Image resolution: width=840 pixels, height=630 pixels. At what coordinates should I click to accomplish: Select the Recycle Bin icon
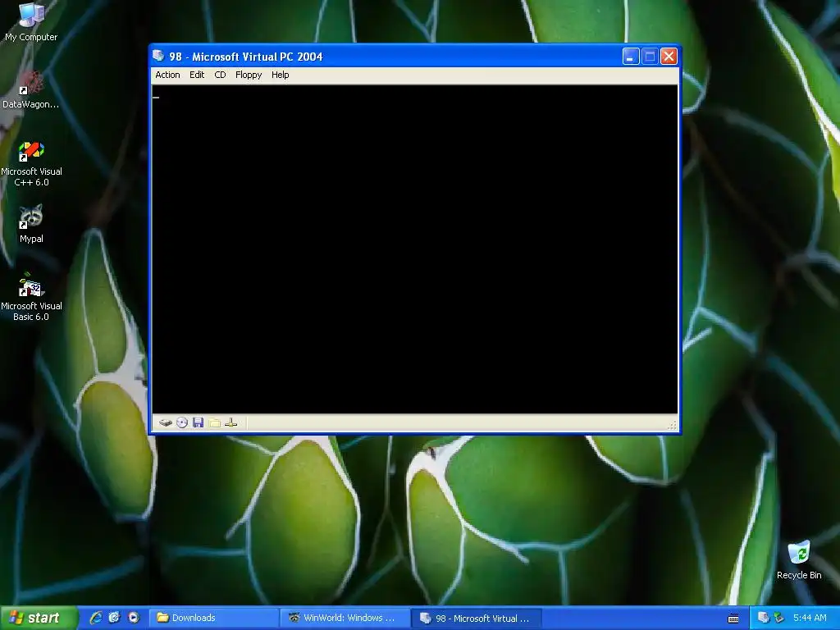click(799, 560)
